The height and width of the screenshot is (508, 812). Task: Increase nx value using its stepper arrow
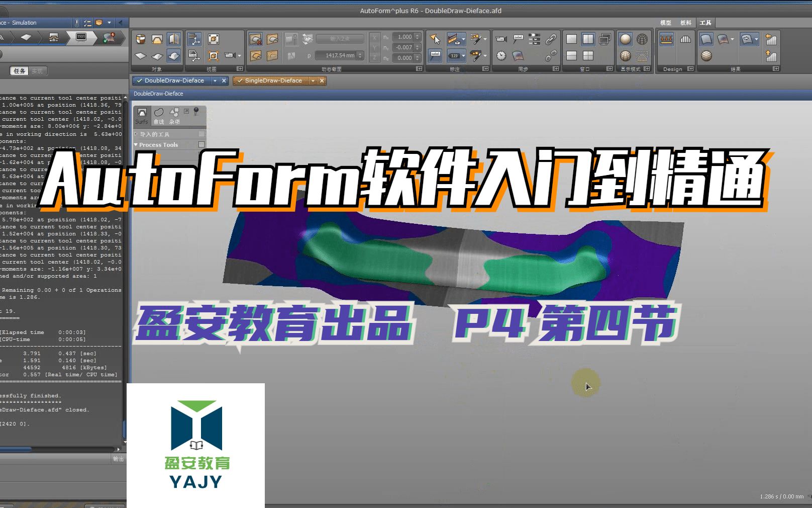(419, 35)
